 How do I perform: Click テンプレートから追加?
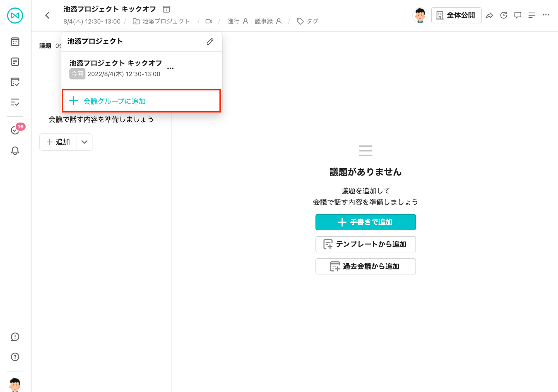click(x=365, y=244)
